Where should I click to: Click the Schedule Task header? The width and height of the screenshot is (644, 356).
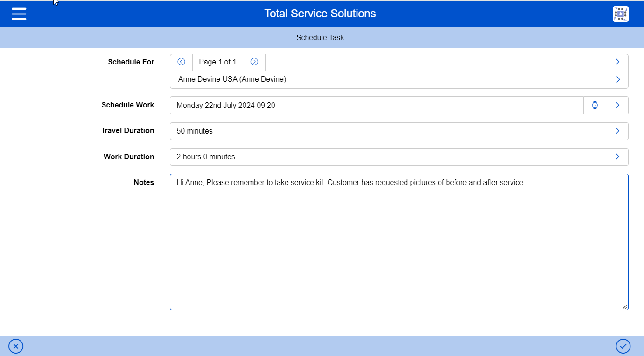(x=320, y=37)
